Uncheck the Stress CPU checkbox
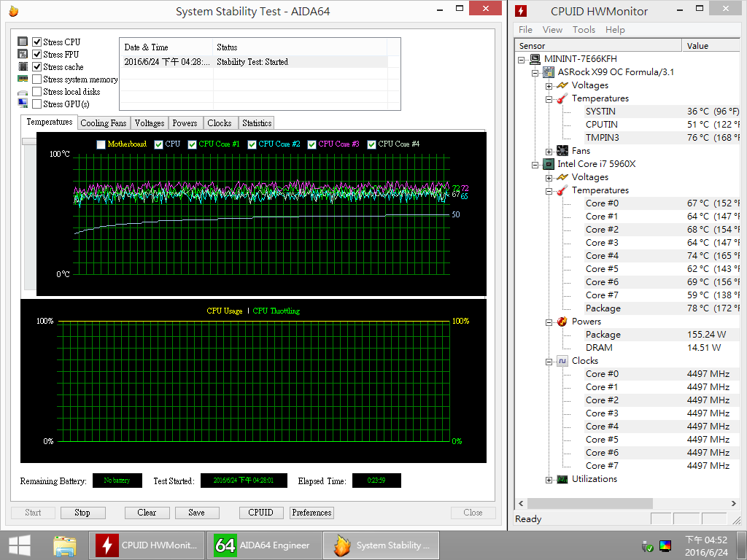Screen dimensions: 747x560 coord(36,42)
